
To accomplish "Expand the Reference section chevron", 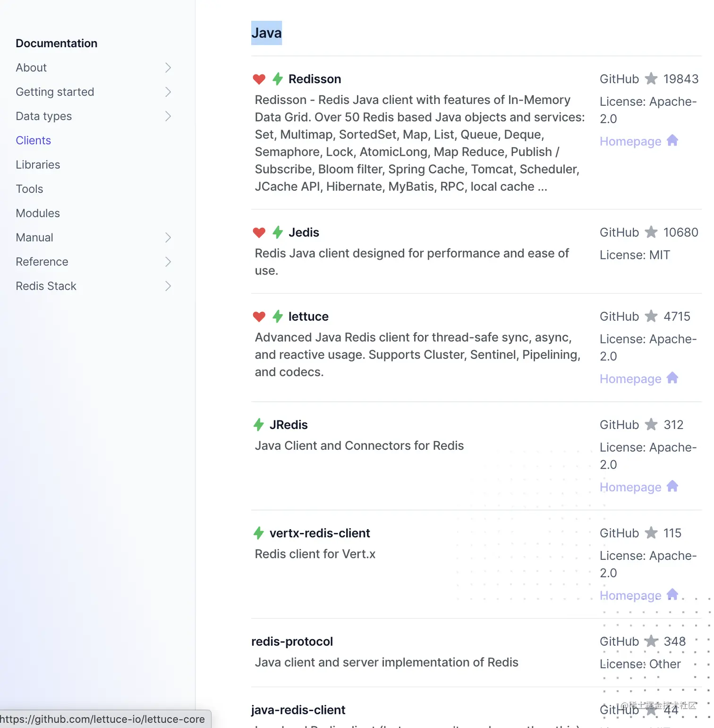I will tap(168, 262).
